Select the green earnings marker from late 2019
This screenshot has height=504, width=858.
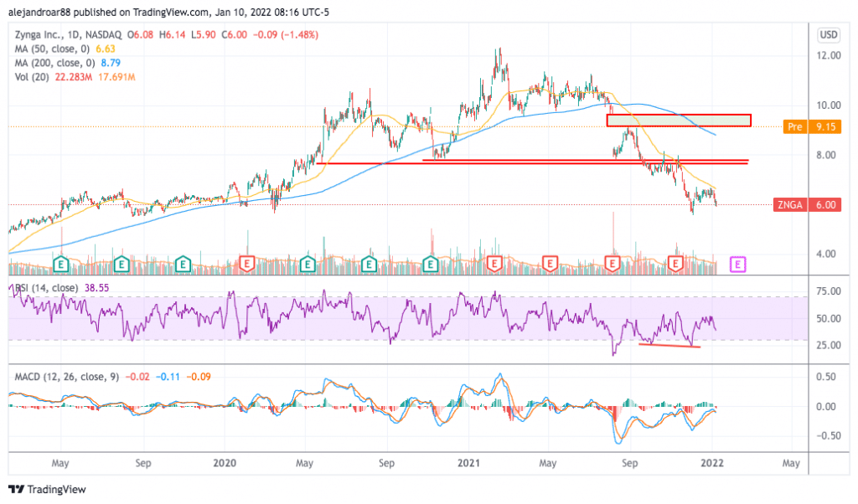[183, 265]
